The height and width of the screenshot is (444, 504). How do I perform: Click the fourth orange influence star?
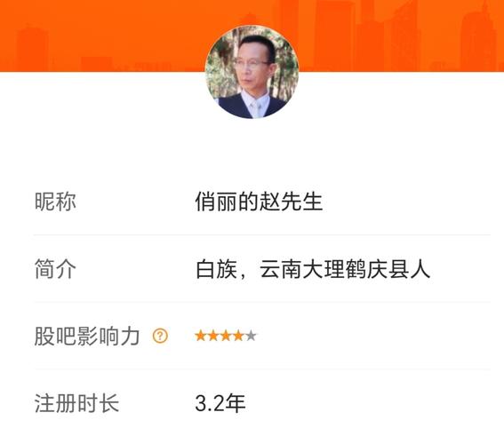pyautogui.click(x=238, y=336)
